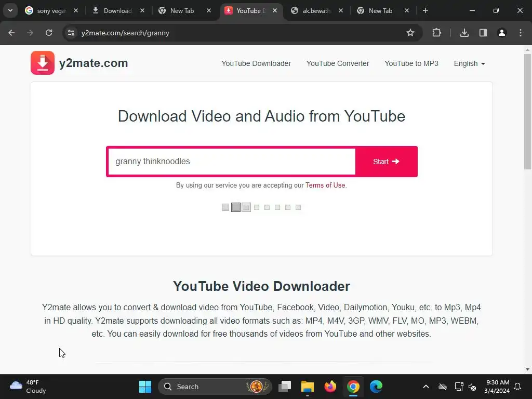The width and height of the screenshot is (532, 399).
Task: Click the granny thinknoodles search field
Action: [x=232, y=162]
